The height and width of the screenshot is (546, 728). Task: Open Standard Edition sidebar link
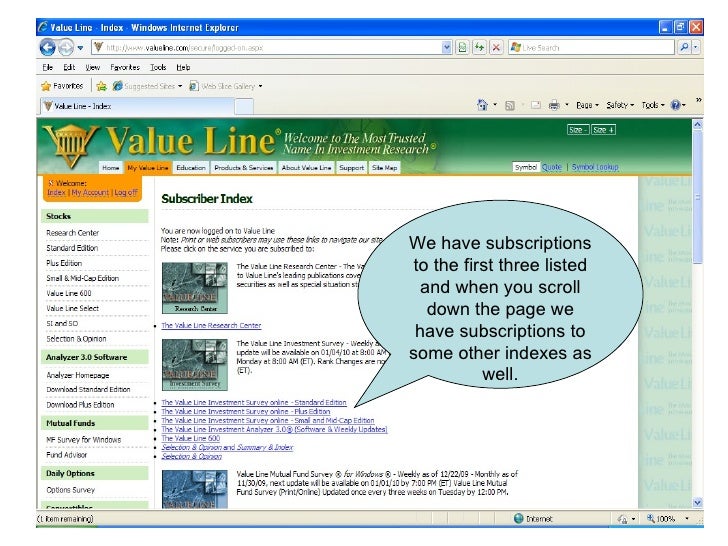72,248
